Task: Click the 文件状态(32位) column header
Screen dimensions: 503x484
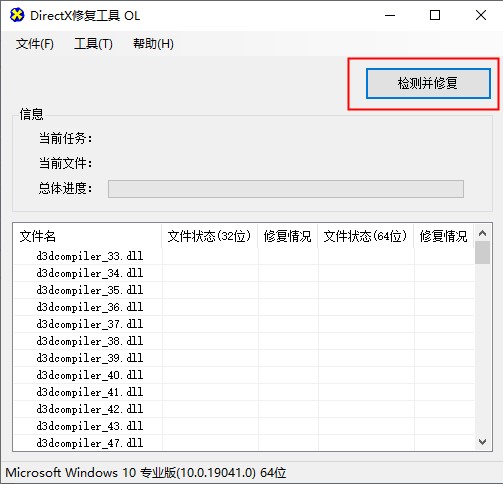Action: coord(209,236)
